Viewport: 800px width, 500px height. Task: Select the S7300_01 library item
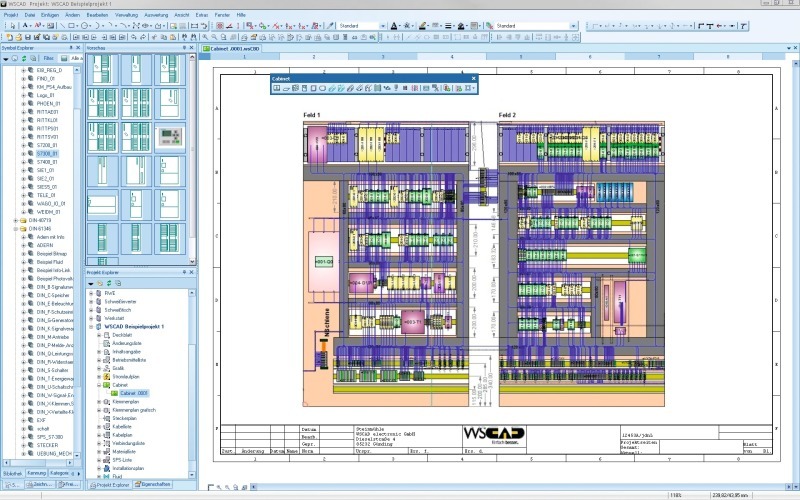47,154
